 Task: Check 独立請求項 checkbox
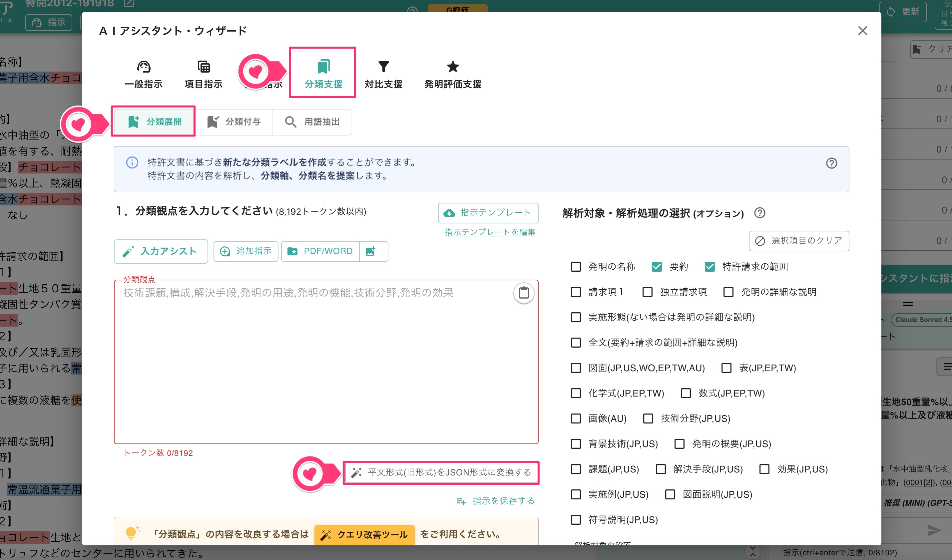tap(647, 292)
